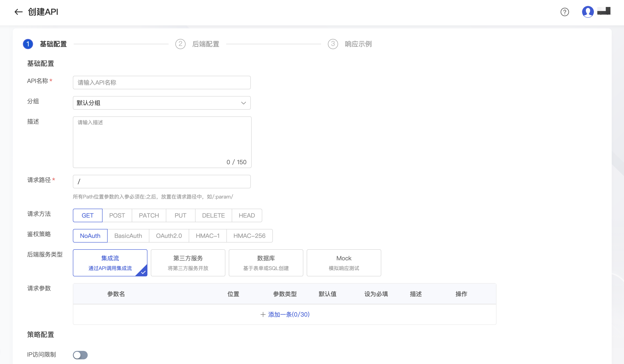Image resolution: width=624 pixels, height=364 pixels.
Task: Click the 参数类型 column header
Action: (285, 294)
